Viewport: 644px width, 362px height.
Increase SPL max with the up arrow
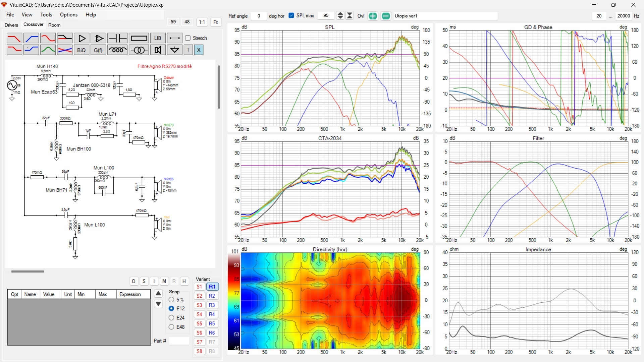point(340,14)
